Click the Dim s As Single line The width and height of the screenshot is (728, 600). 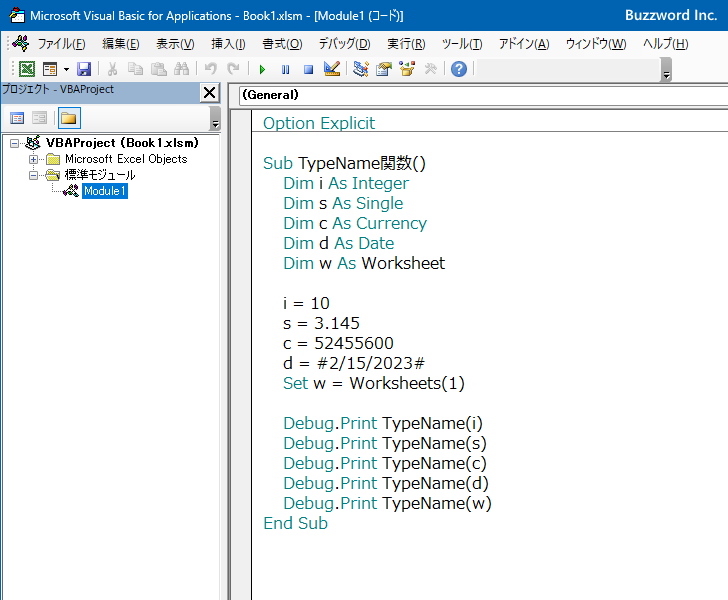click(343, 203)
